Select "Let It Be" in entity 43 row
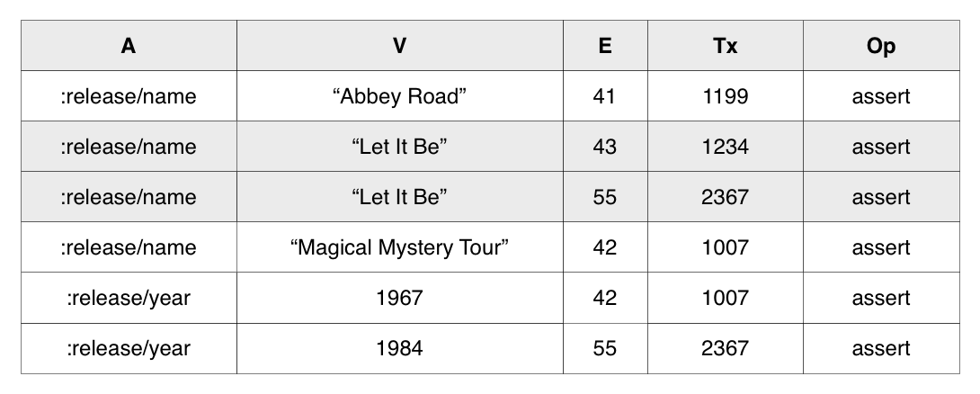 (400, 147)
